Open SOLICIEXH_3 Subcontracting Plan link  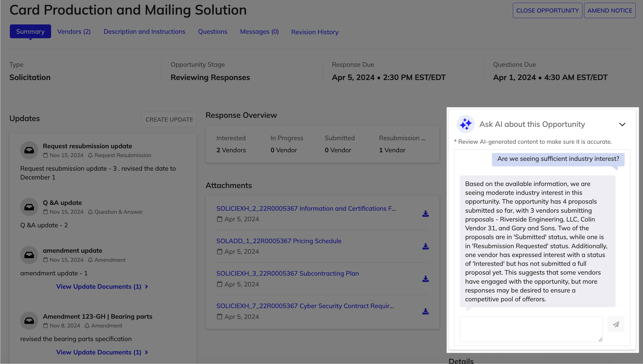[288, 273]
